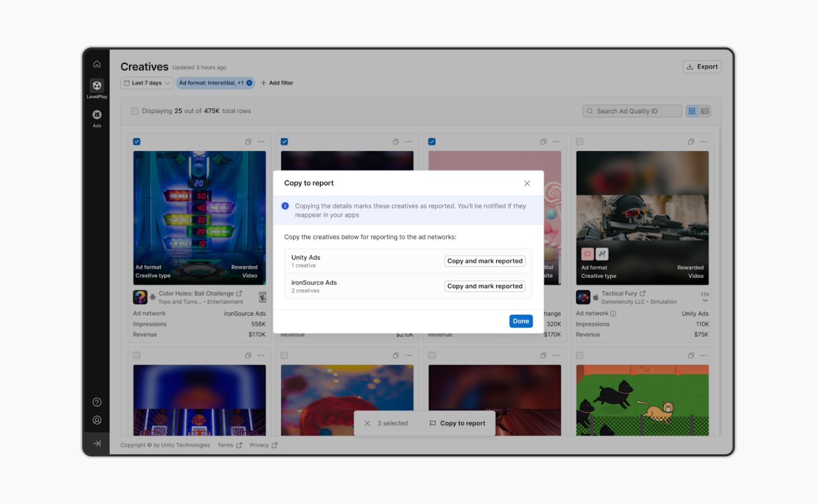Click the interaction hand icon on Tactical Fury card
This screenshot has height=504, width=817.
(602, 254)
